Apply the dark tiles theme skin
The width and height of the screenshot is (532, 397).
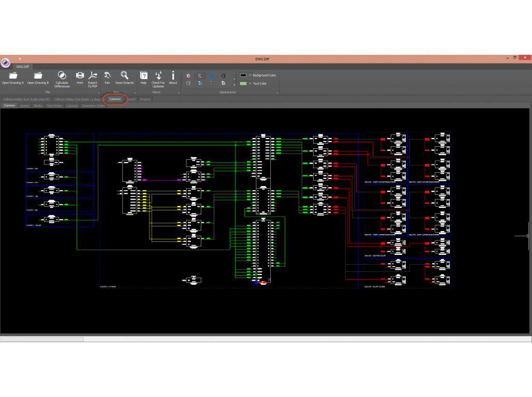212,83
